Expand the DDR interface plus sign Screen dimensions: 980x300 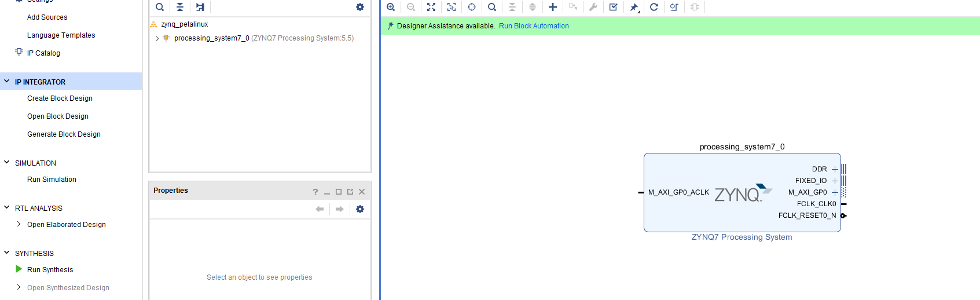click(835, 169)
